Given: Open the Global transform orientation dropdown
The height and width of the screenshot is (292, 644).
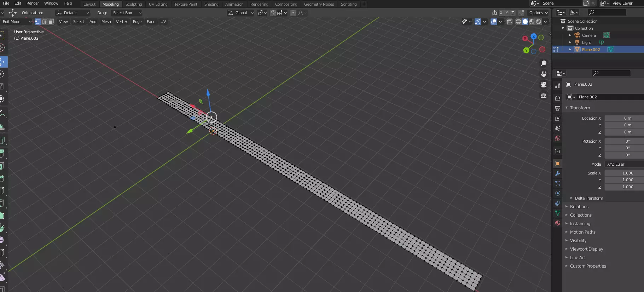Looking at the screenshot, I should [240, 13].
